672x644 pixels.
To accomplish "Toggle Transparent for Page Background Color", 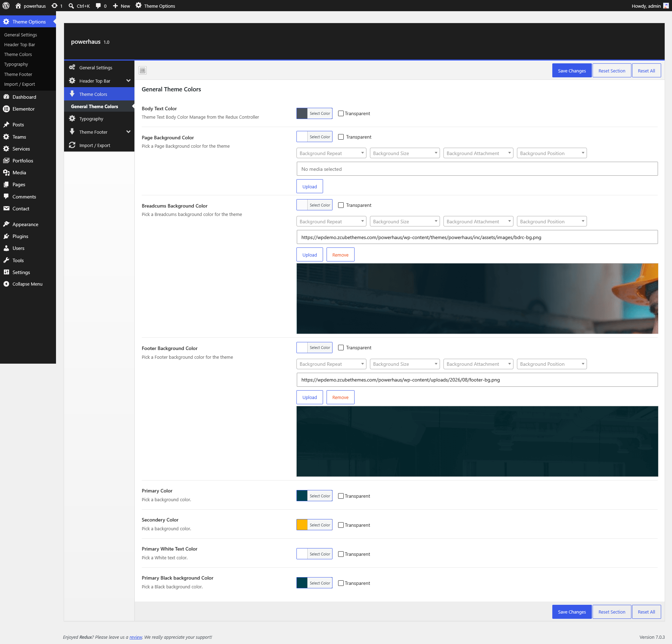I will (341, 137).
